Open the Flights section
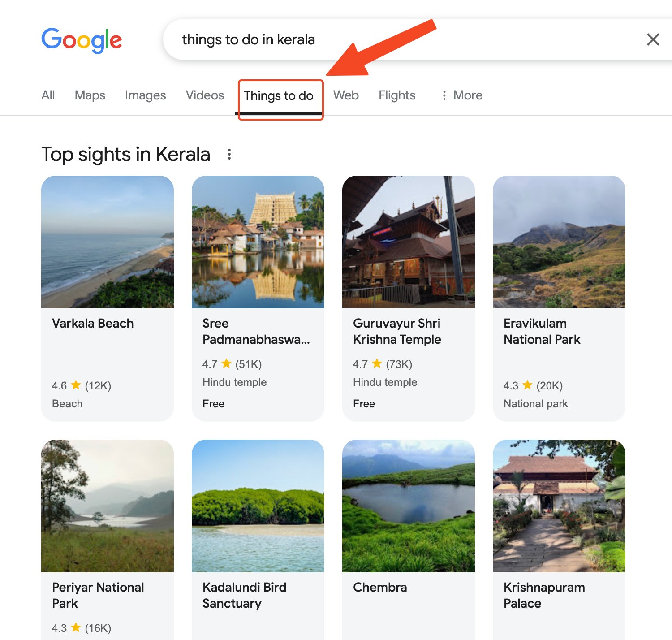 click(x=396, y=95)
